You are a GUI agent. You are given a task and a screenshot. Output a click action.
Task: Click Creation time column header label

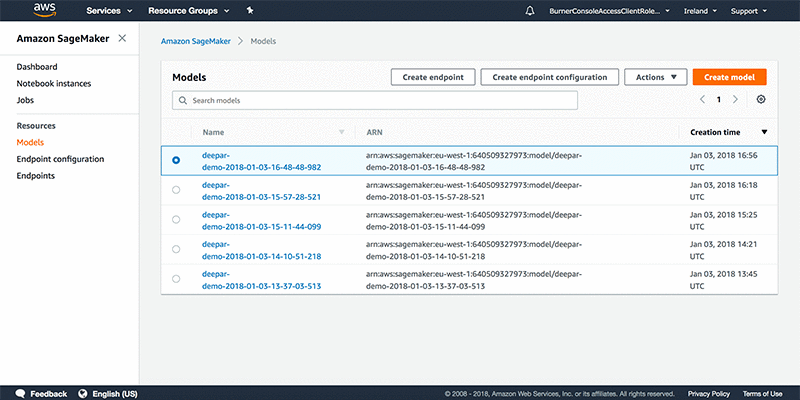(x=715, y=132)
